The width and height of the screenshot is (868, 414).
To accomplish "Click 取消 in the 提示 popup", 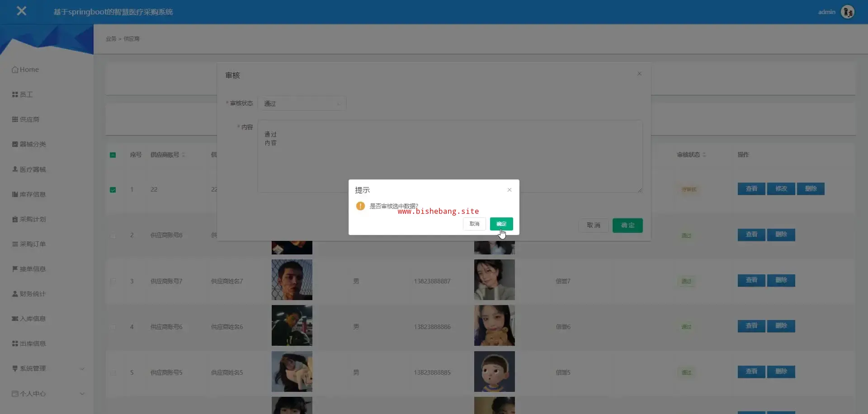I will point(474,224).
